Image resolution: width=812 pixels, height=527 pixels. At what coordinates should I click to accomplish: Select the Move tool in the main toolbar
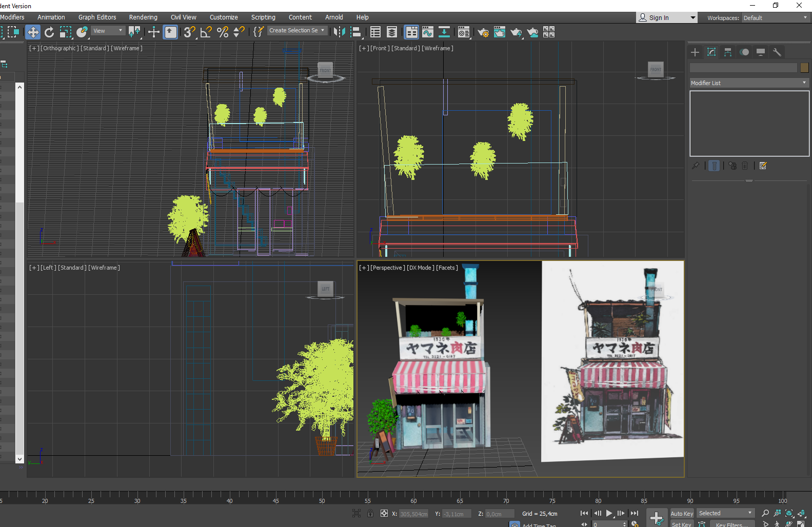33,32
